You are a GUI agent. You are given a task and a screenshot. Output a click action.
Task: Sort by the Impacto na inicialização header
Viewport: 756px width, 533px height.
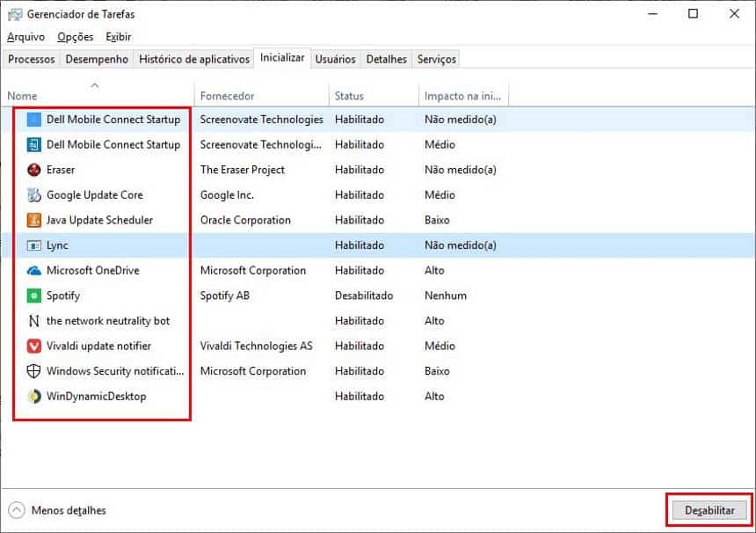click(x=463, y=94)
